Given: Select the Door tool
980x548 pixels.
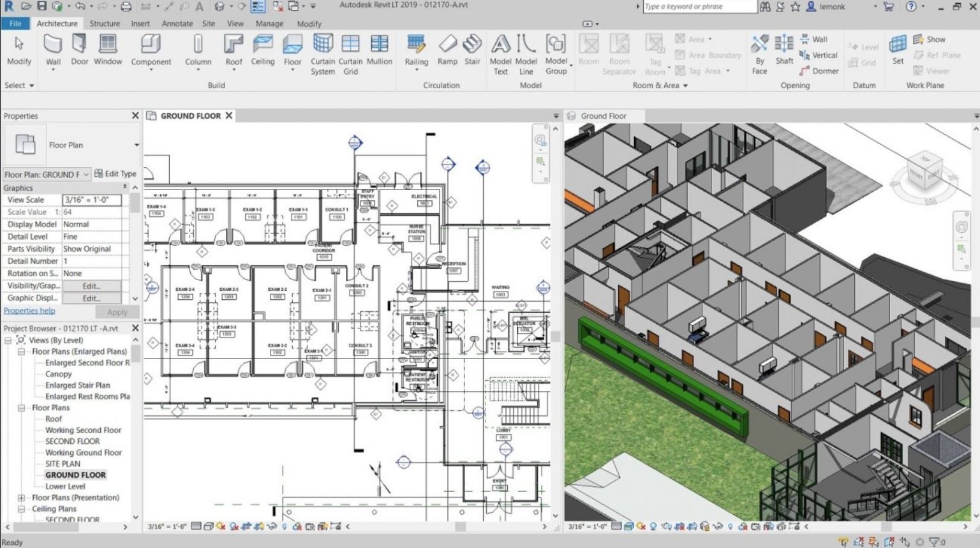Looking at the screenshot, I should pyautogui.click(x=78, y=50).
